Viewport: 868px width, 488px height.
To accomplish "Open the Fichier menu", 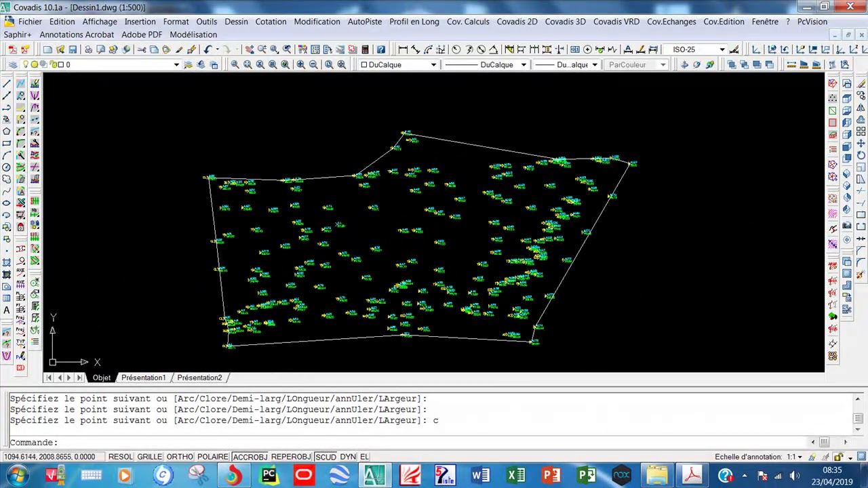I will 30,22.
